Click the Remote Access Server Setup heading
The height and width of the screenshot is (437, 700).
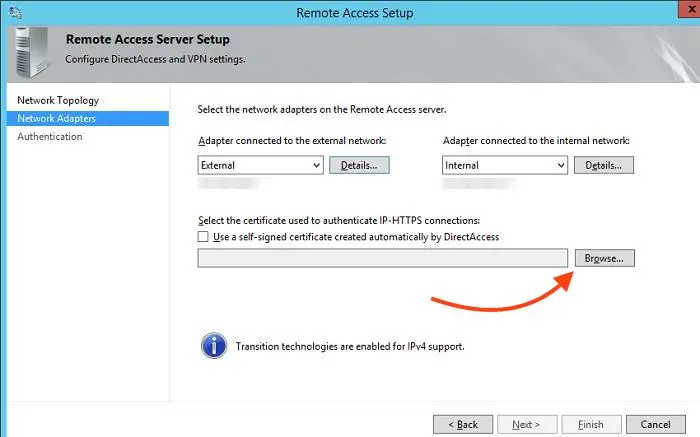click(147, 40)
